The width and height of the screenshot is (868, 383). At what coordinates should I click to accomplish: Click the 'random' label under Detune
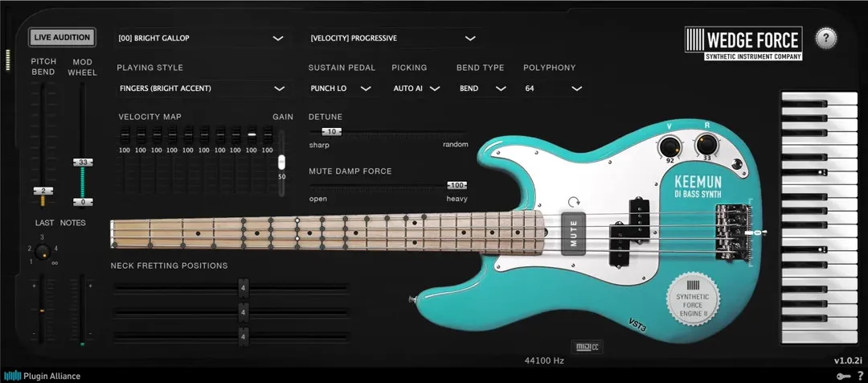click(456, 144)
